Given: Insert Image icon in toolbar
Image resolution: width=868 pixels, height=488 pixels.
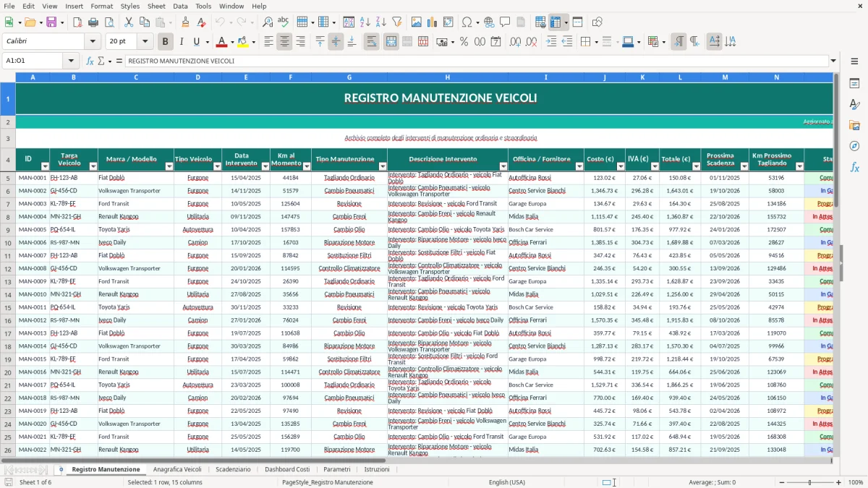Looking at the screenshot, I should [416, 22].
